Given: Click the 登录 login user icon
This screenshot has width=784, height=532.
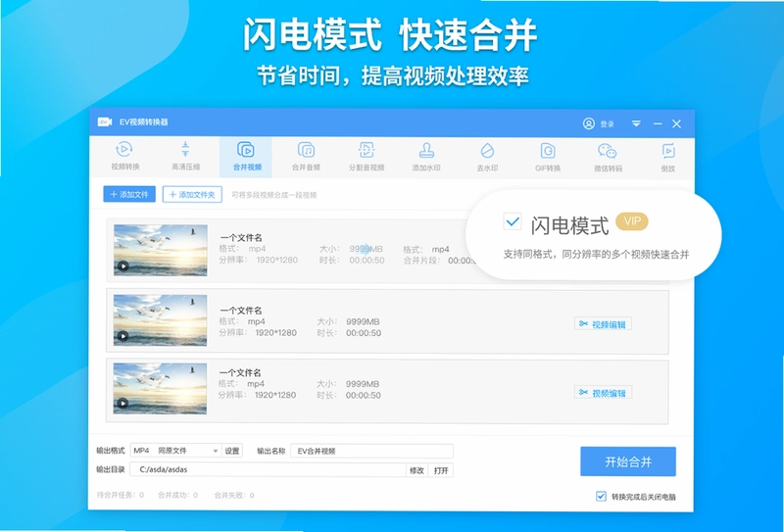Looking at the screenshot, I should click(x=589, y=123).
